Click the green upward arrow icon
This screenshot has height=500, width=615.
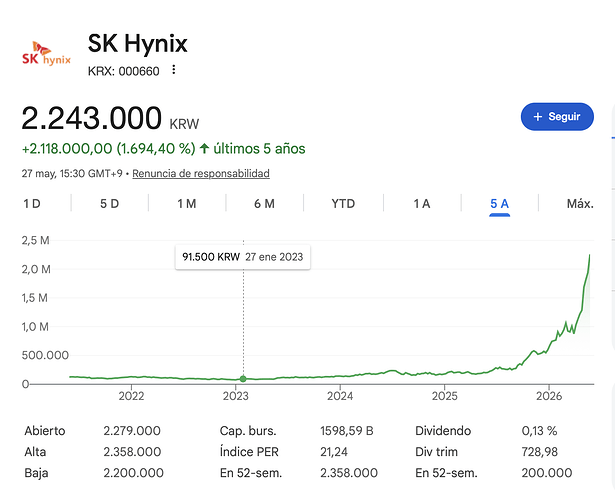(x=204, y=149)
